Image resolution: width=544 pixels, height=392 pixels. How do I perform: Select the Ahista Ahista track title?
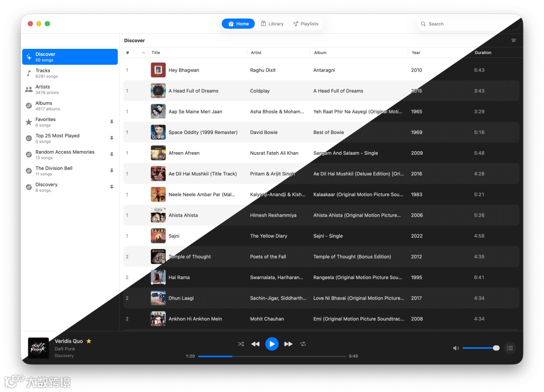tap(183, 215)
